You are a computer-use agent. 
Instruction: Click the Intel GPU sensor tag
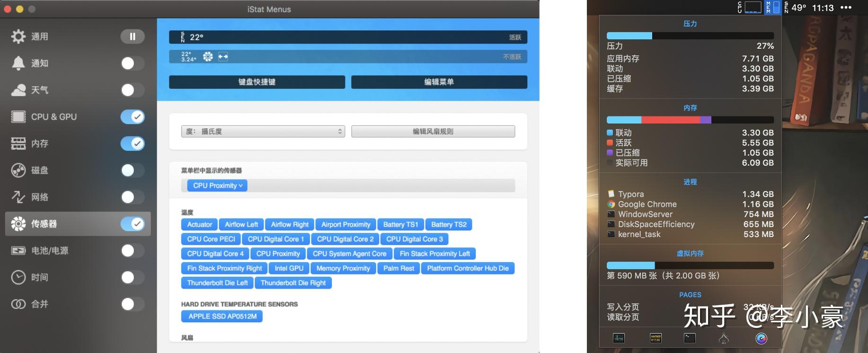289,268
